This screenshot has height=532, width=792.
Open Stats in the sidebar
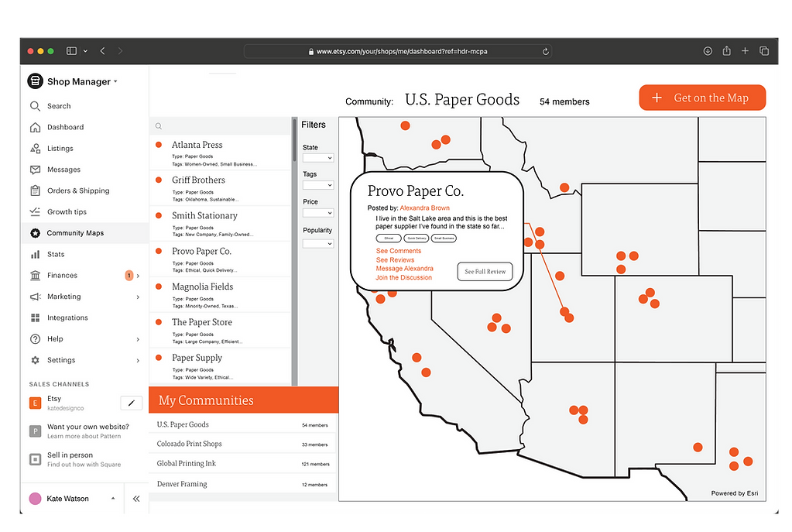pos(56,254)
